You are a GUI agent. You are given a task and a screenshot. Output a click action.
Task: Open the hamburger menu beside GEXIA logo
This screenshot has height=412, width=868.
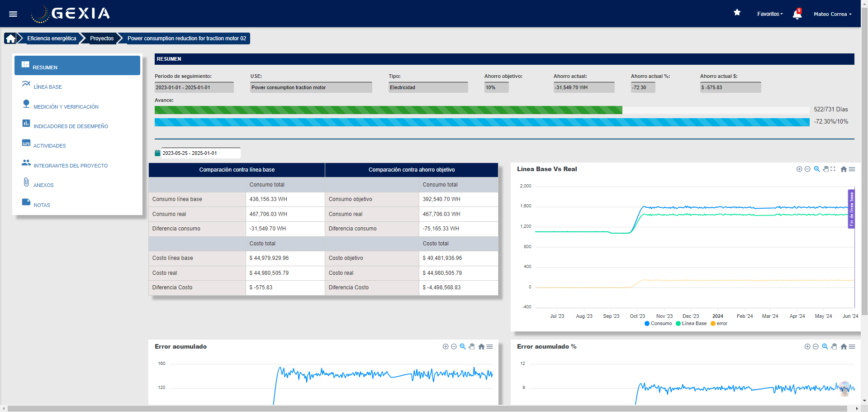click(13, 14)
